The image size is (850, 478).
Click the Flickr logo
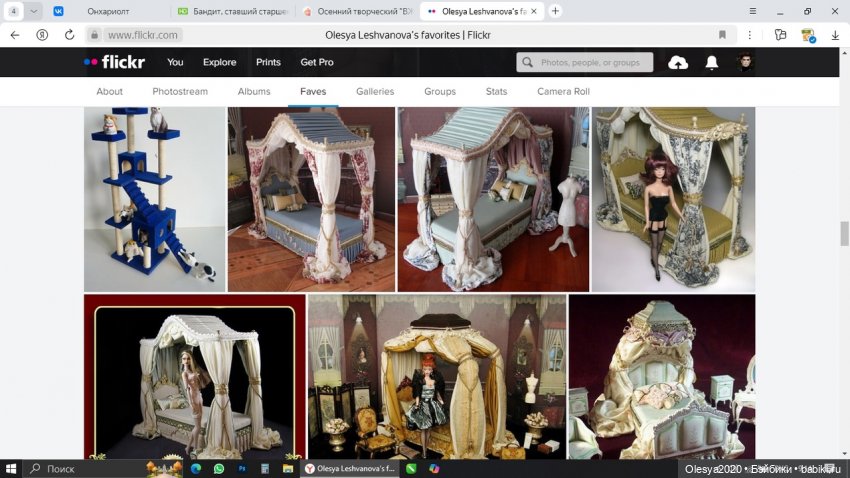[114, 62]
